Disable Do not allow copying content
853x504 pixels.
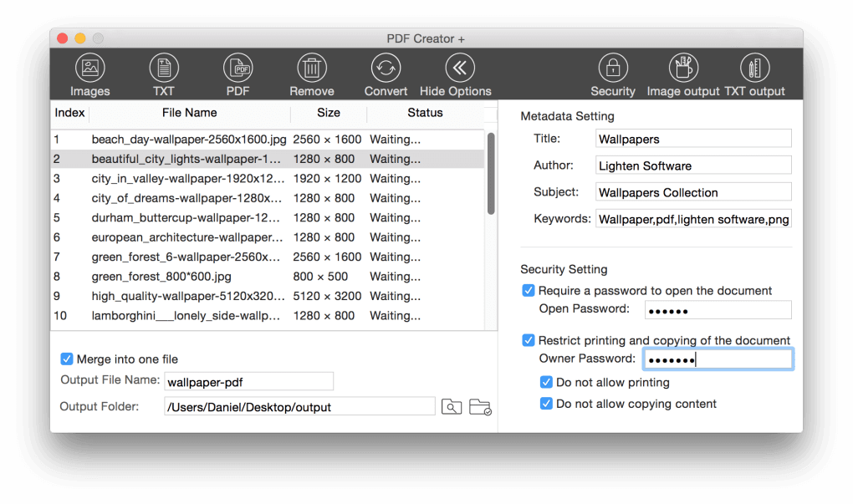point(546,403)
